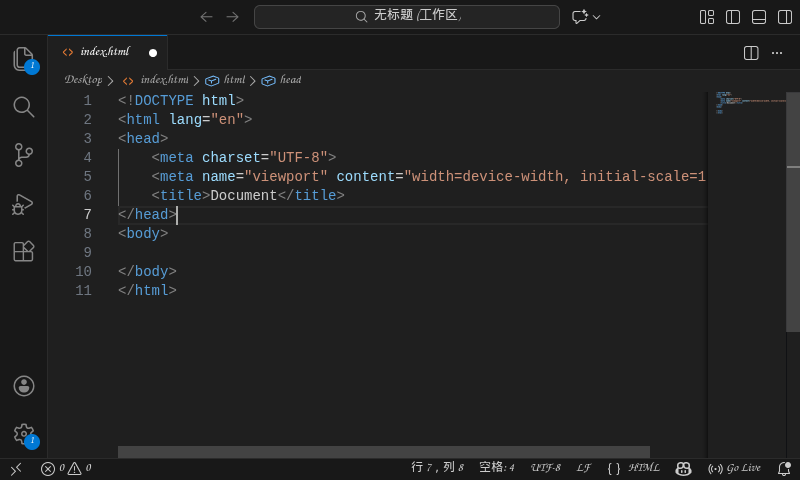Open the Explorer view in activity bar
Viewport: 800px width, 480px height.
pyautogui.click(x=23, y=59)
